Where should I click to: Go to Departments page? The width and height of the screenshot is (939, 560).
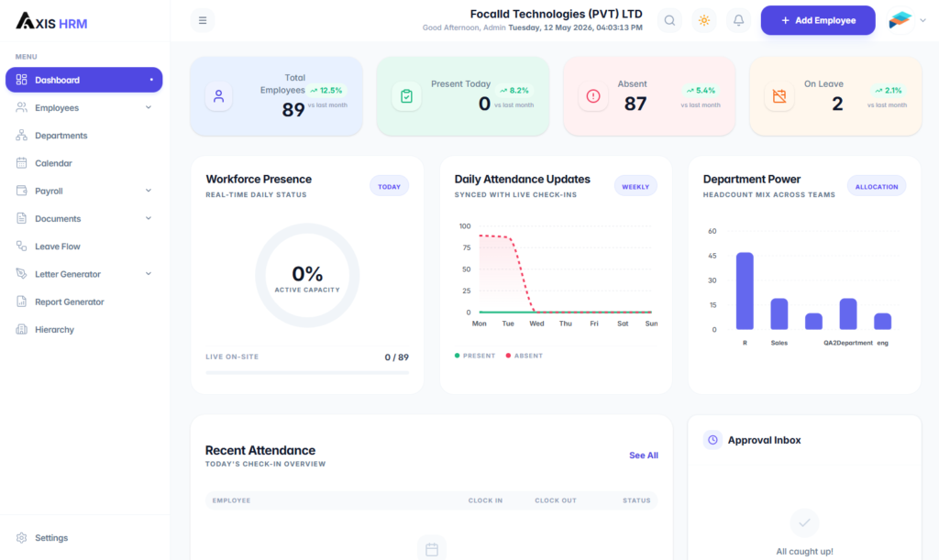pyautogui.click(x=83, y=136)
